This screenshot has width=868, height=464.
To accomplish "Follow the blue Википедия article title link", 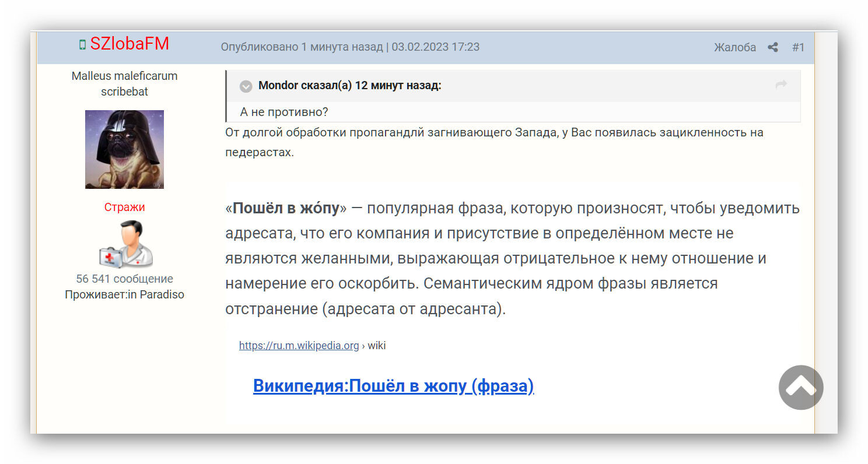I will 393,386.
